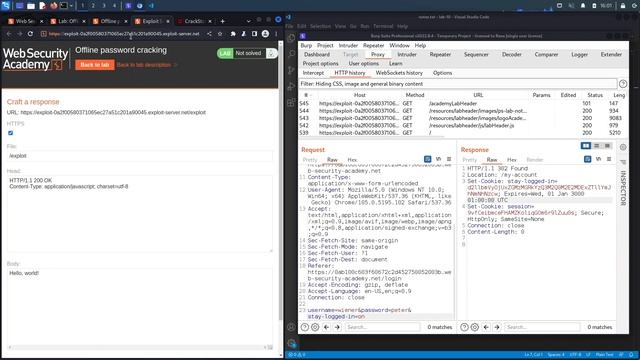Switch to workspace 2 in panel
The image size is (640, 360).
point(93,6)
